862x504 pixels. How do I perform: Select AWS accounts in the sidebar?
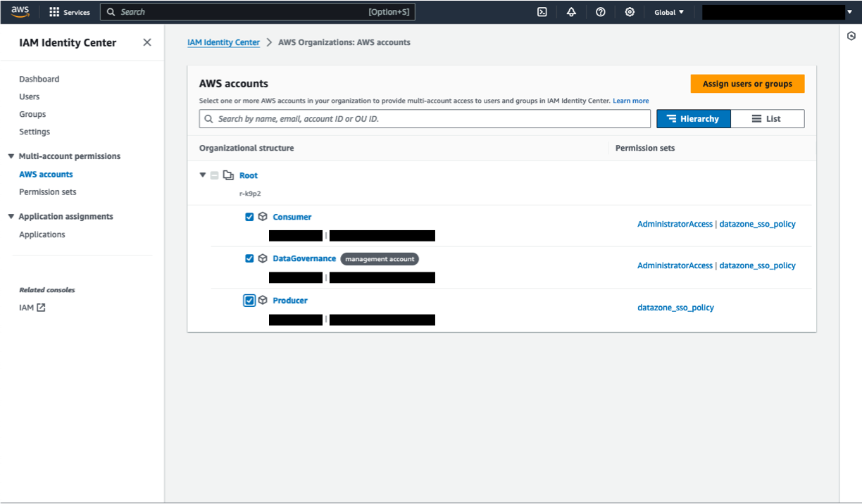46,175
